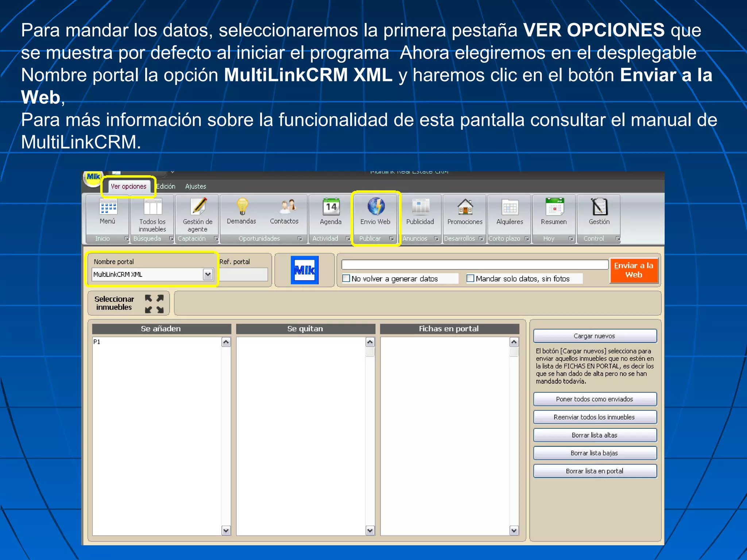Click Reenviar todos los inmuebles
Viewport: 747px width, 560px height.
point(595,417)
